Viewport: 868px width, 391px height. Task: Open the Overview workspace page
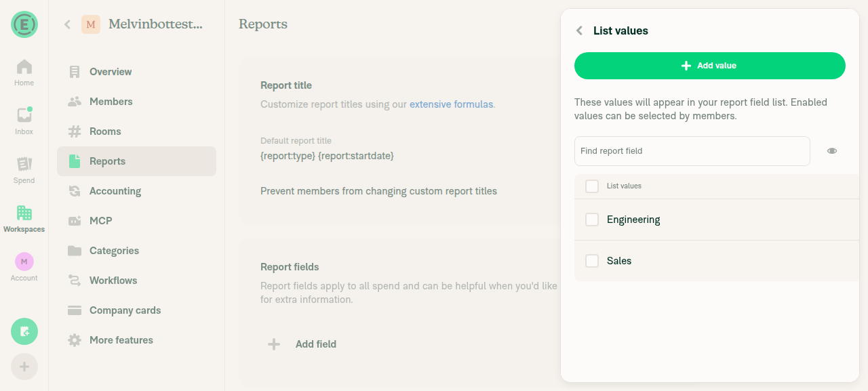136,72
